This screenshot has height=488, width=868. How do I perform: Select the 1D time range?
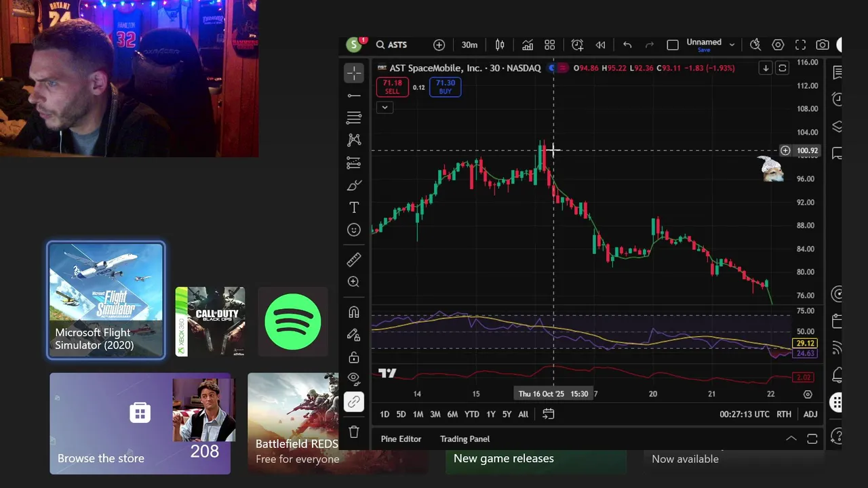[384, 414]
